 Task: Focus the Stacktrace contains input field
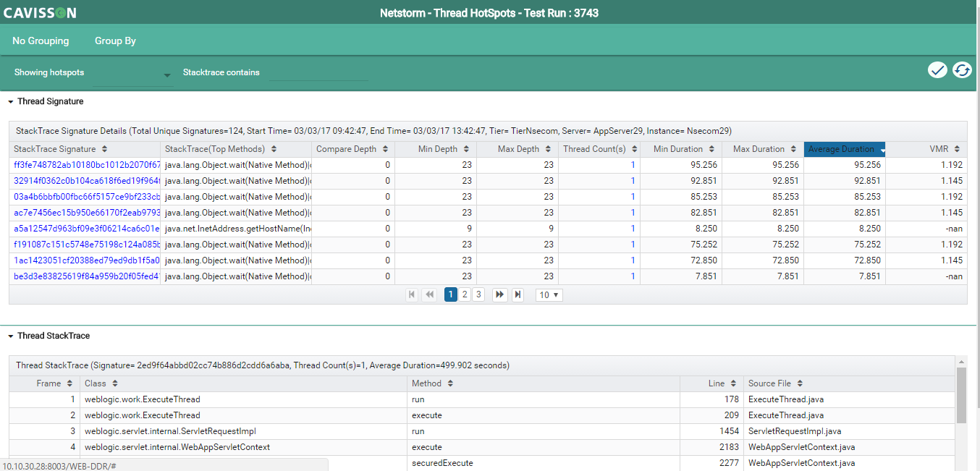click(x=319, y=72)
